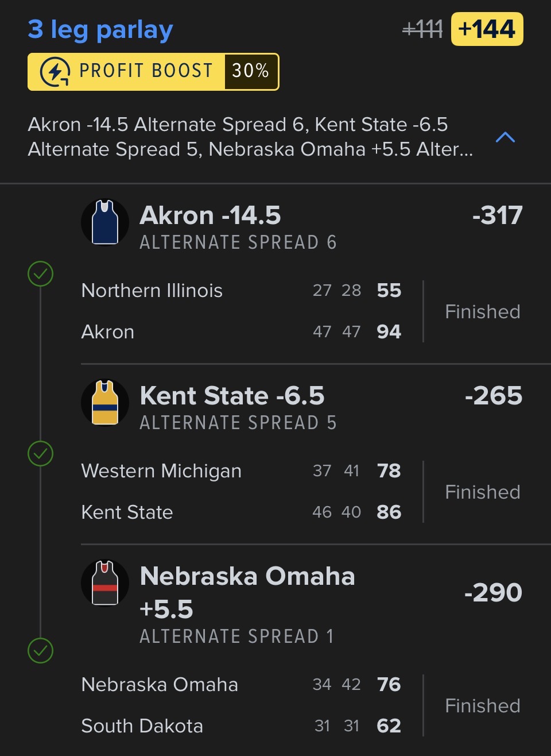Tap the -317 odds for Akron

point(497,216)
